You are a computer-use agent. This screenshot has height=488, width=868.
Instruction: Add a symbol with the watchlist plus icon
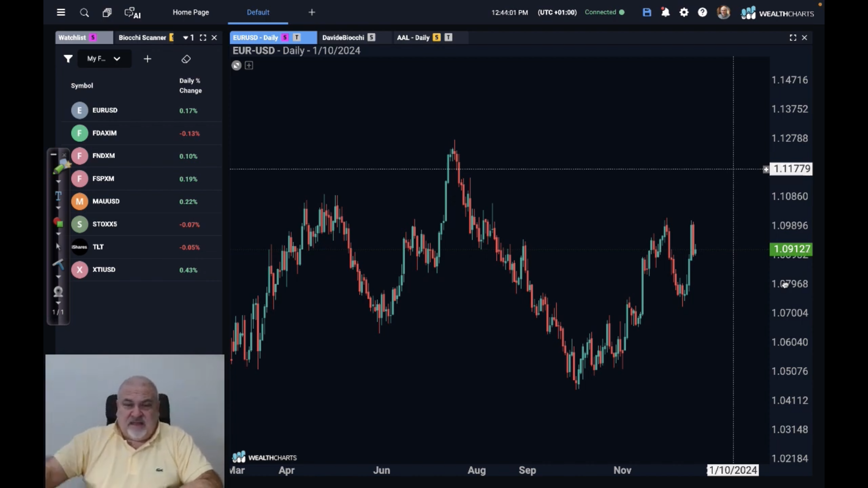(147, 59)
